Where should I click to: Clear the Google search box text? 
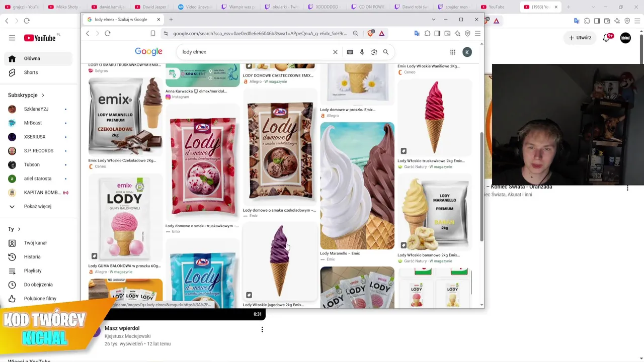[335, 52]
